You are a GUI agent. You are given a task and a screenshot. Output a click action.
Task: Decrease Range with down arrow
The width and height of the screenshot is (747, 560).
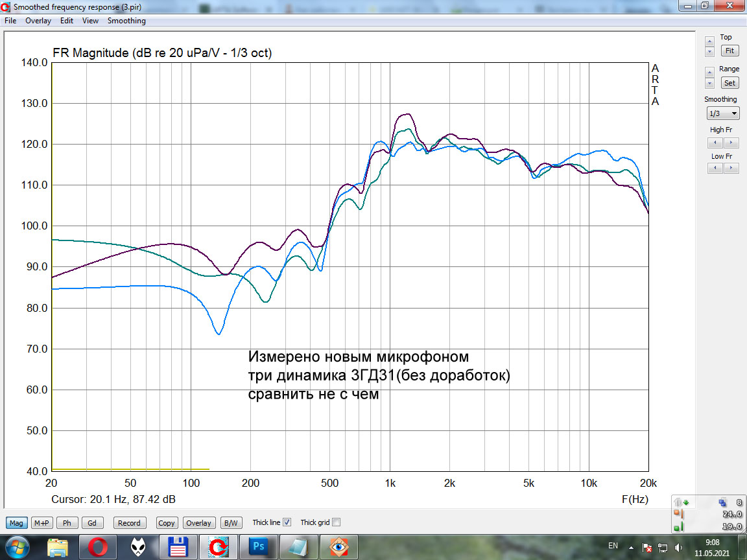(709, 84)
